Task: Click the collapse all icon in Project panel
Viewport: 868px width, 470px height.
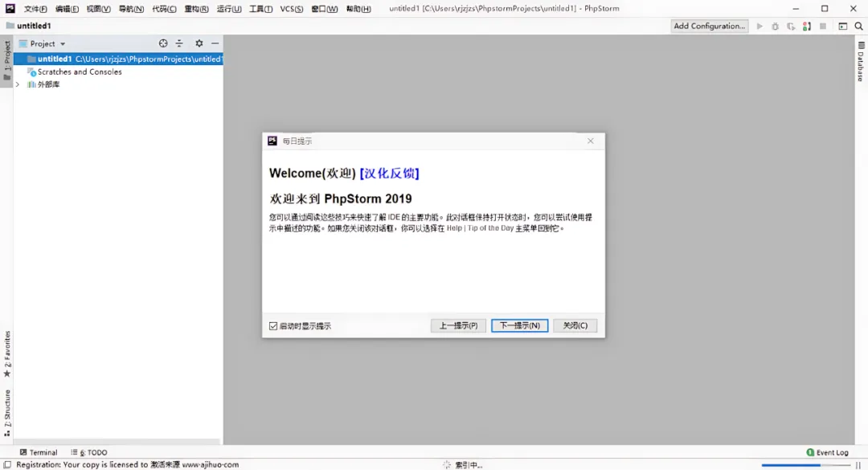Action: point(179,43)
